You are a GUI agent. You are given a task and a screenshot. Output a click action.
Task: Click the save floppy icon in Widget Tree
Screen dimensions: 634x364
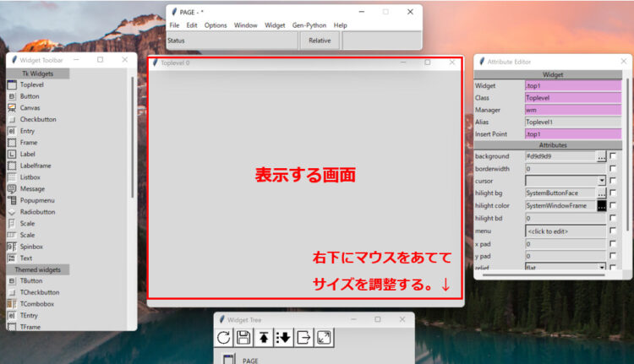243,337
